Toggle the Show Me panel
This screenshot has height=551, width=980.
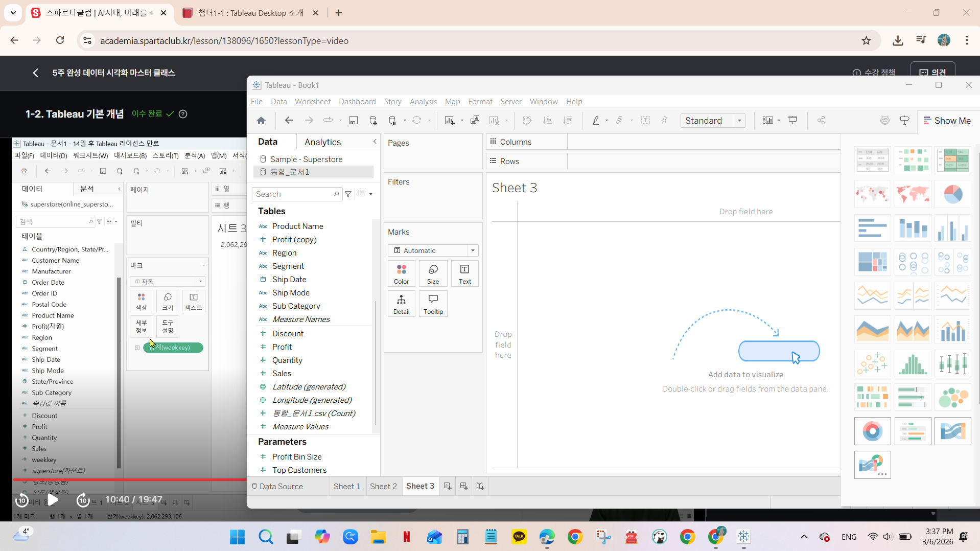(947, 121)
